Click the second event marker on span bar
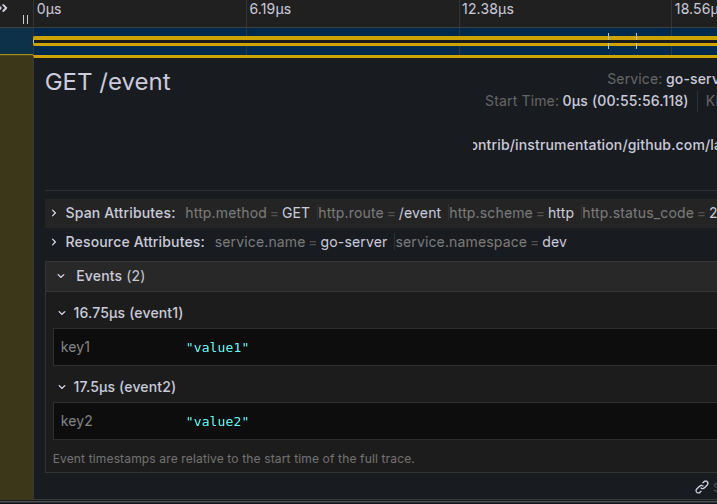 coord(636,41)
